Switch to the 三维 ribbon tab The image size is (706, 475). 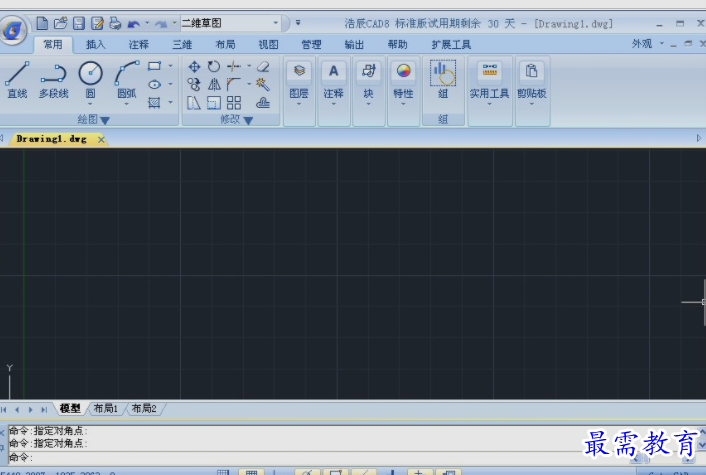pos(182,45)
